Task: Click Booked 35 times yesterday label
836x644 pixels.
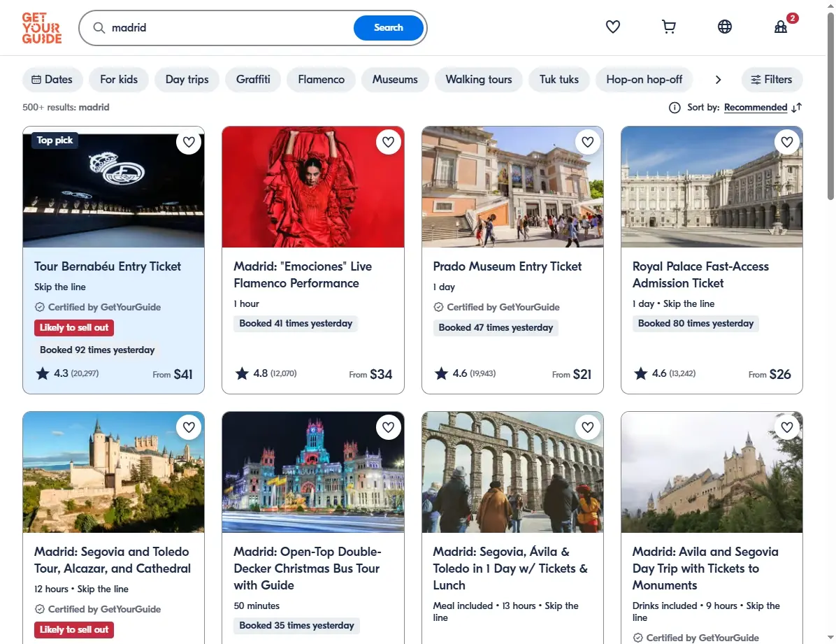Action: (296, 625)
